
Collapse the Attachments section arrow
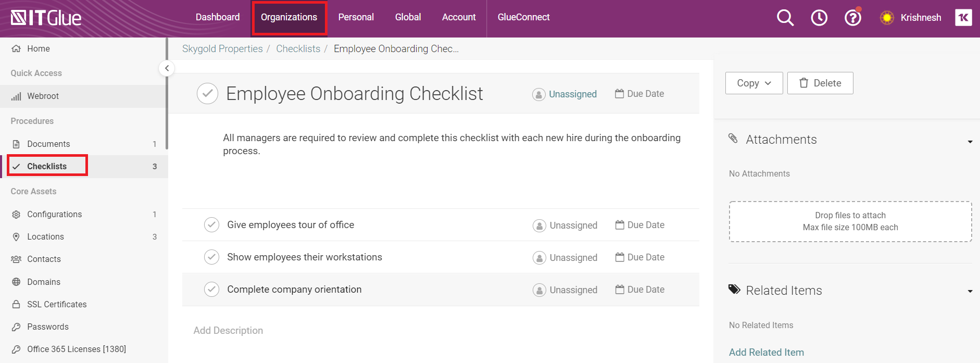tap(970, 142)
